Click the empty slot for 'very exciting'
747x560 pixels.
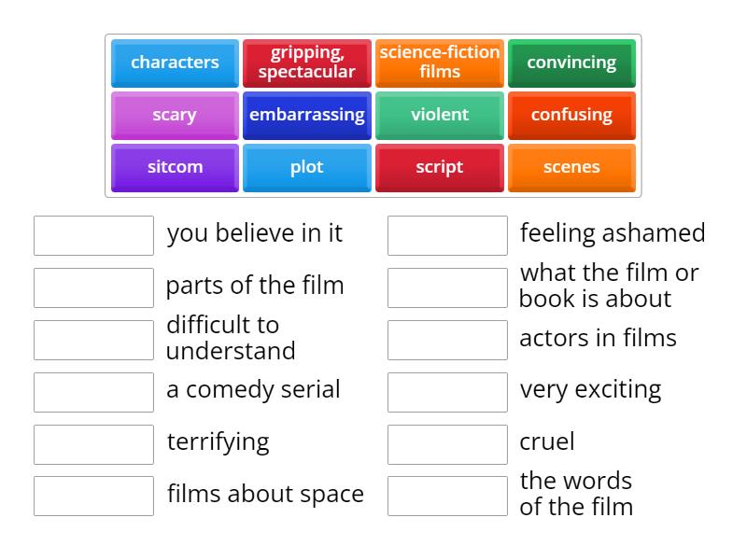coord(447,392)
